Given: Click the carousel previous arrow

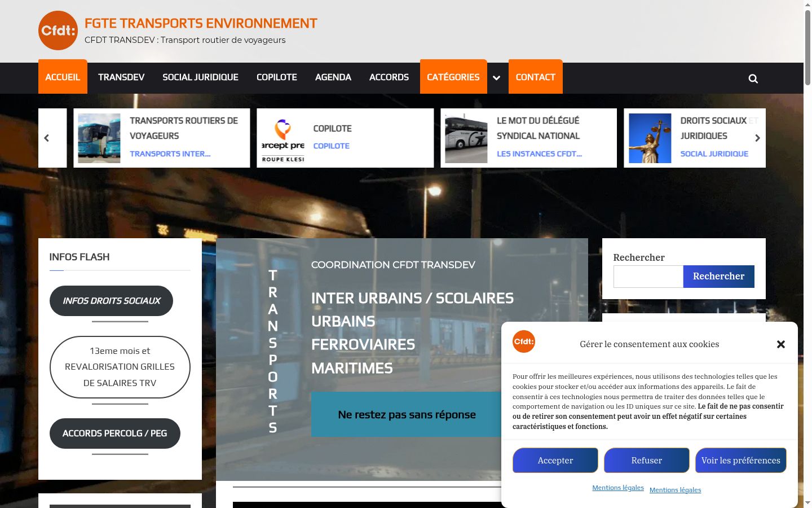Looking at the screenshot, I should [x=47, y=138].
